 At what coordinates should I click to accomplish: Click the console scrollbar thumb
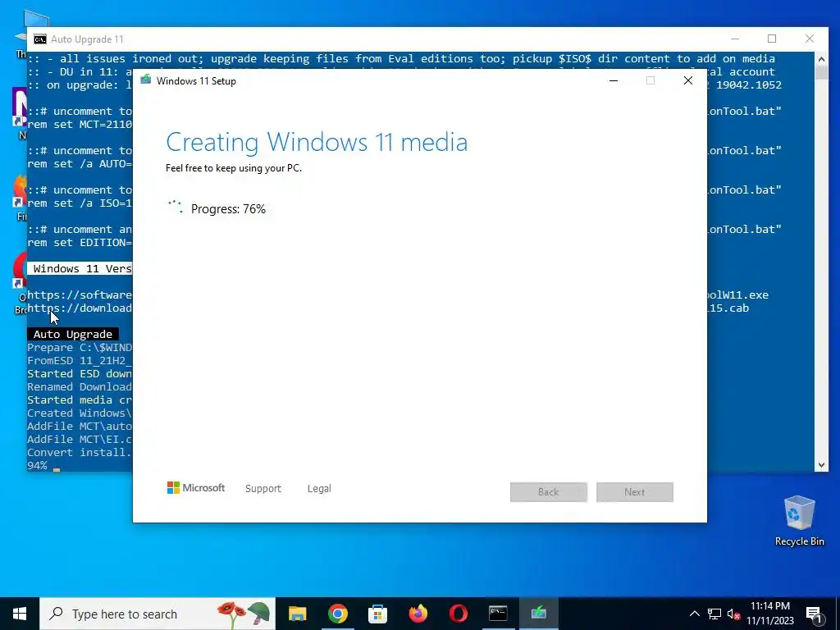tap(821, 72)
